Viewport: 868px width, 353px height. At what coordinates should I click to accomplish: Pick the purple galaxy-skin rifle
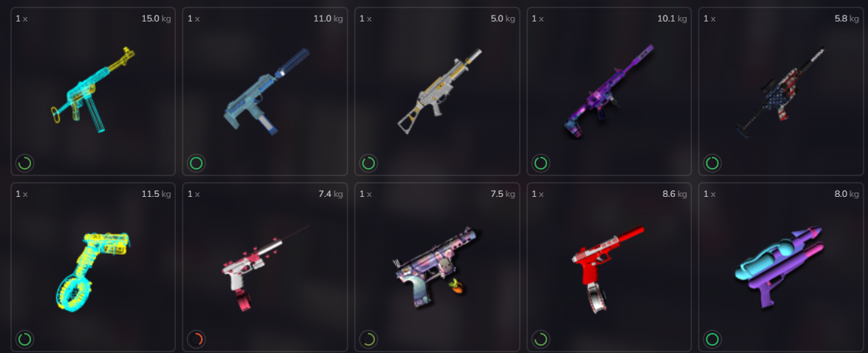click(x=609, y=92)
